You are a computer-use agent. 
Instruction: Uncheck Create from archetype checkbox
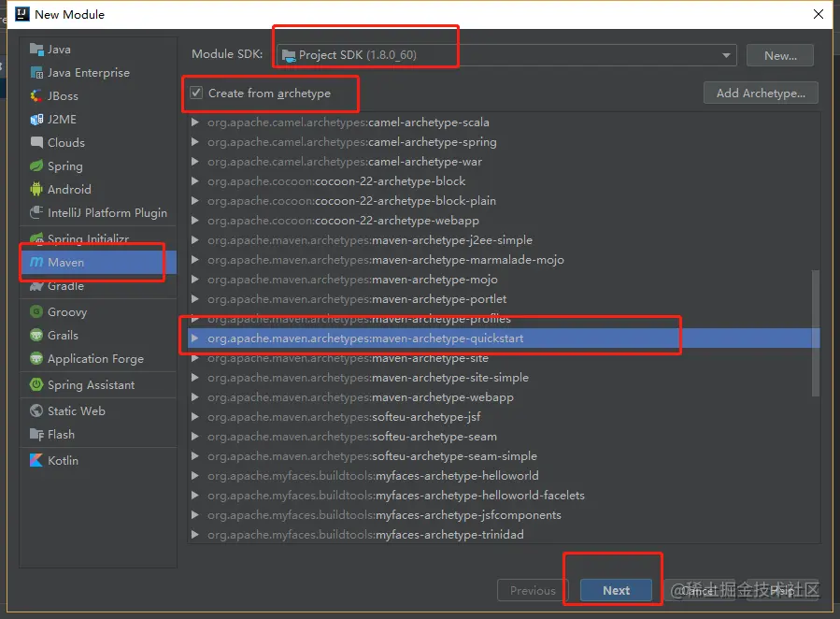196,93
